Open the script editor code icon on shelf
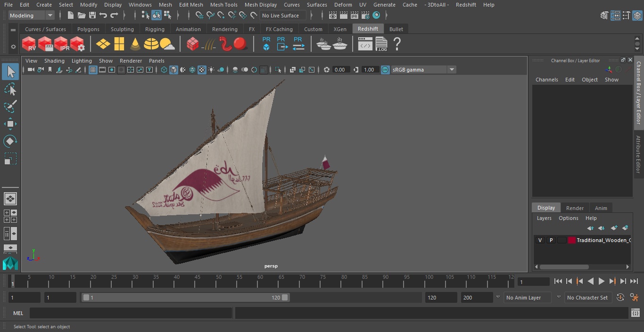 365,44
